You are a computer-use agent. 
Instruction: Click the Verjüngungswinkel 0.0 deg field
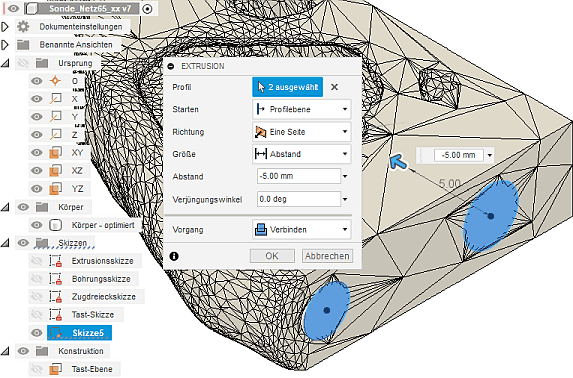tap(299, 199)
